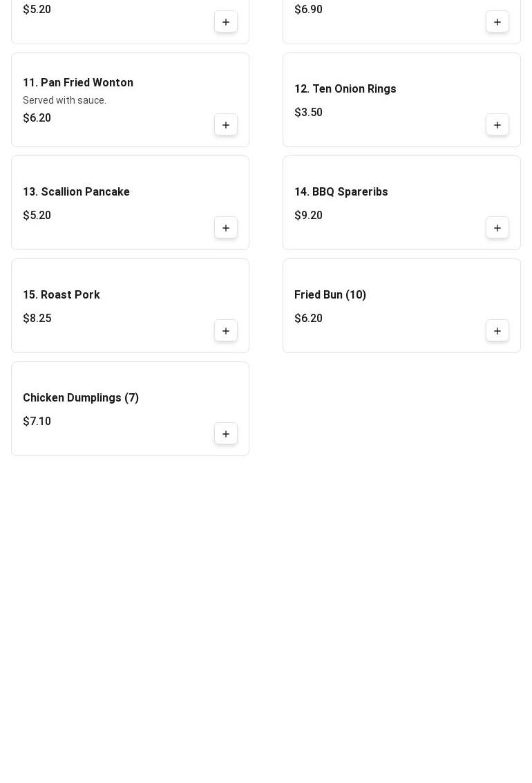
Task: Open the Fried Bun (10) item title
Action: [x=330, y=295]
